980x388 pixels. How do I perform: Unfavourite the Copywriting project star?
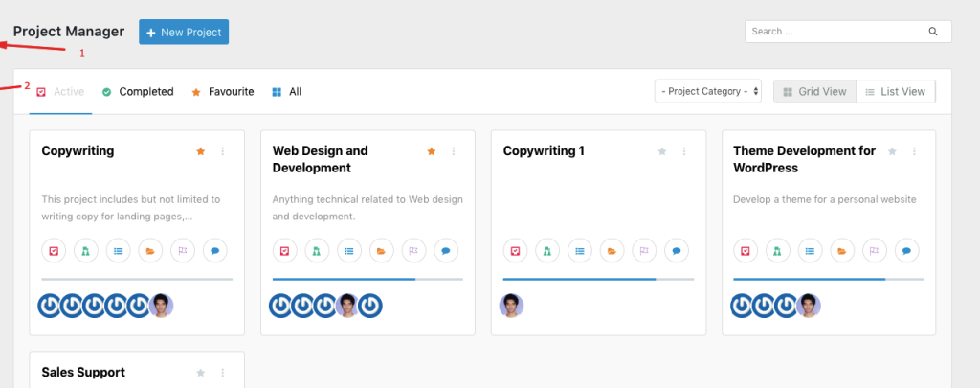pyautogui.click(x=201, y=151)
